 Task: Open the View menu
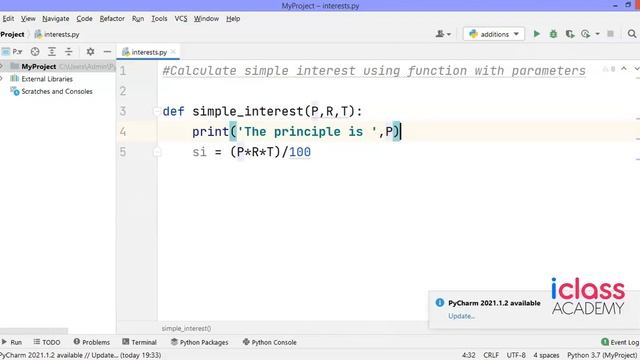tap(28, 19)
